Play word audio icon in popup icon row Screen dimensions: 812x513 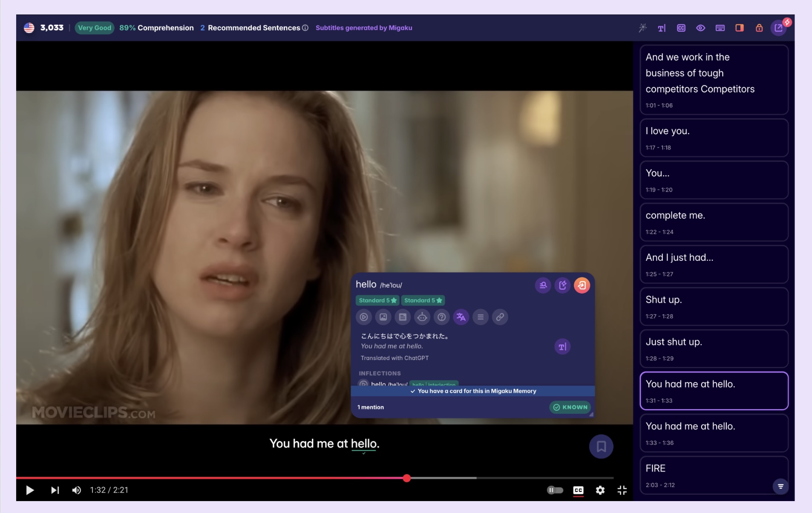(x=364, y=317)
